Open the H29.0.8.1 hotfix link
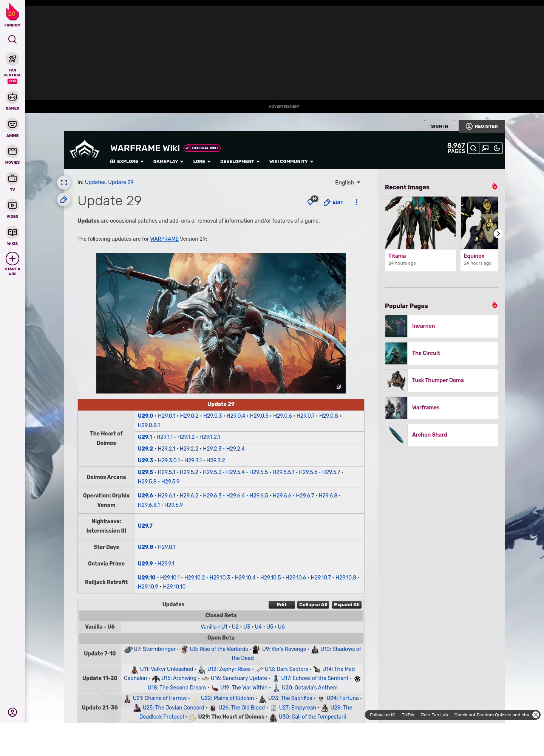The image size is (544, 756). [x=149, y=425]
